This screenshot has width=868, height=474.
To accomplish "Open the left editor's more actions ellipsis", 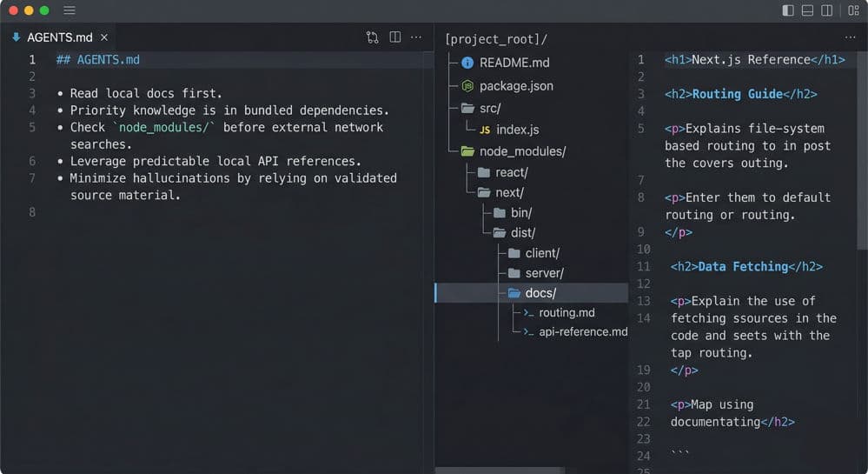I will (415, 37).
